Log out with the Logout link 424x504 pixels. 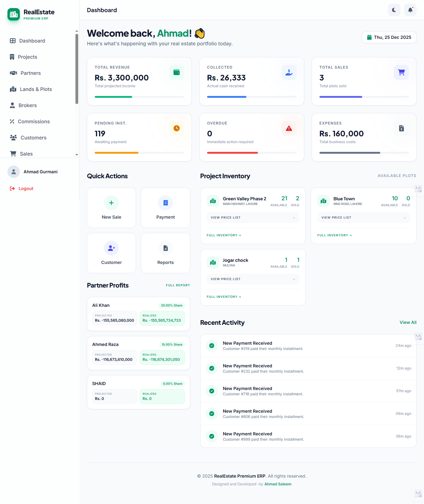tap(21, 188)
